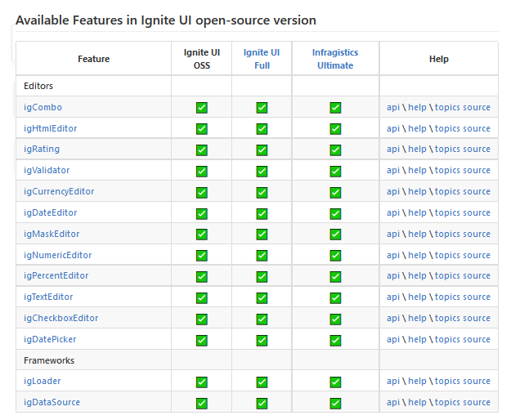Follow the Infragistics Ultimate header link
Screen dimensions: 515x420
335,59
